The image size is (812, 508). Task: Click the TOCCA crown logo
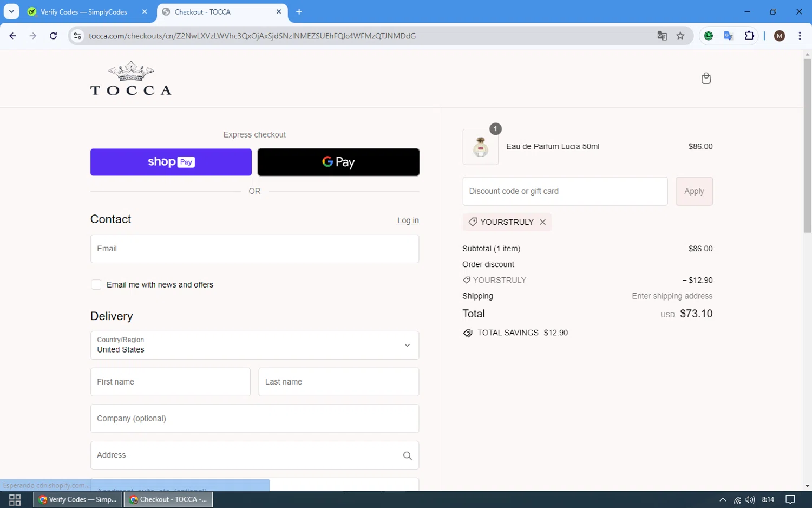click(x=130, y=79)
